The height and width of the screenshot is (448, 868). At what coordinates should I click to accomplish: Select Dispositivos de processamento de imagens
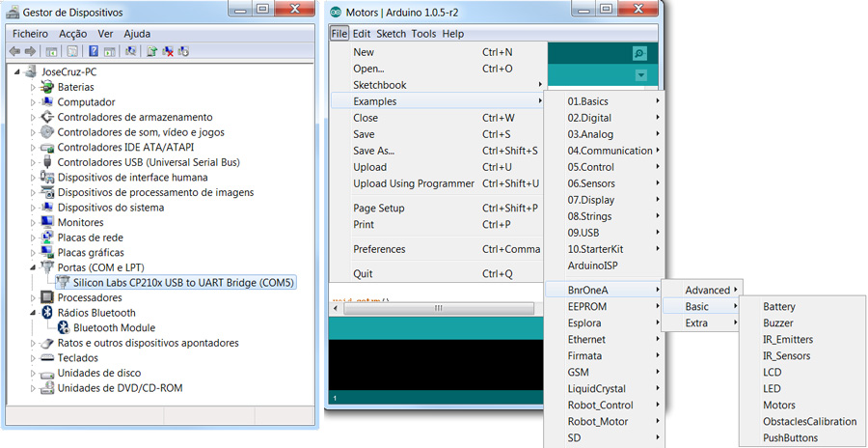pos(155,192)
